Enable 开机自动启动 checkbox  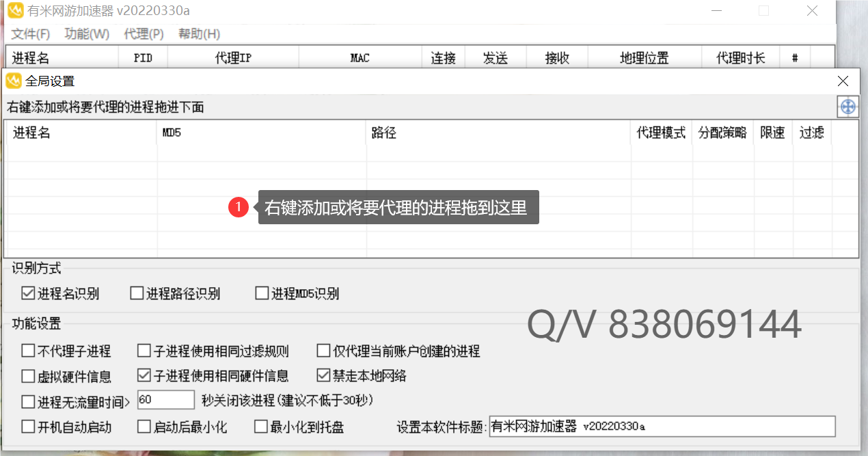(x=28, y=427)
